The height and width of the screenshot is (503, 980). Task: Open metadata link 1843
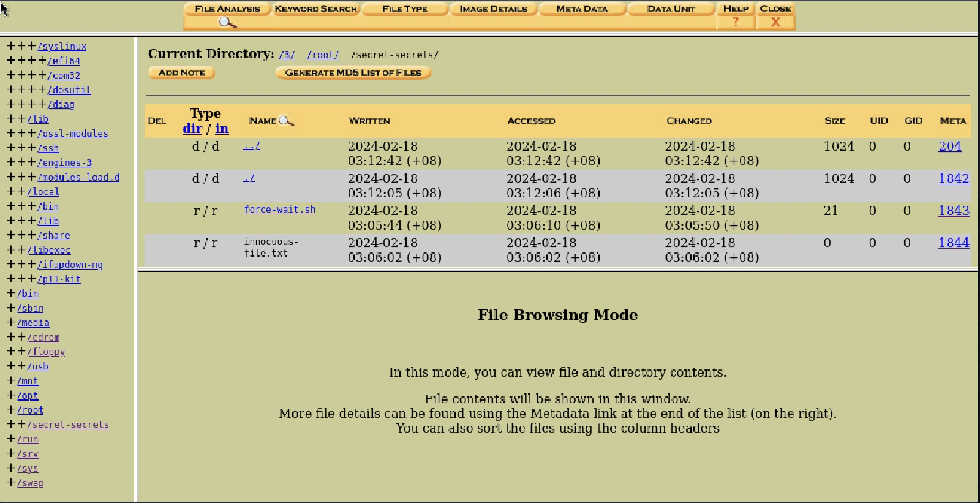[x=954, y=211]
